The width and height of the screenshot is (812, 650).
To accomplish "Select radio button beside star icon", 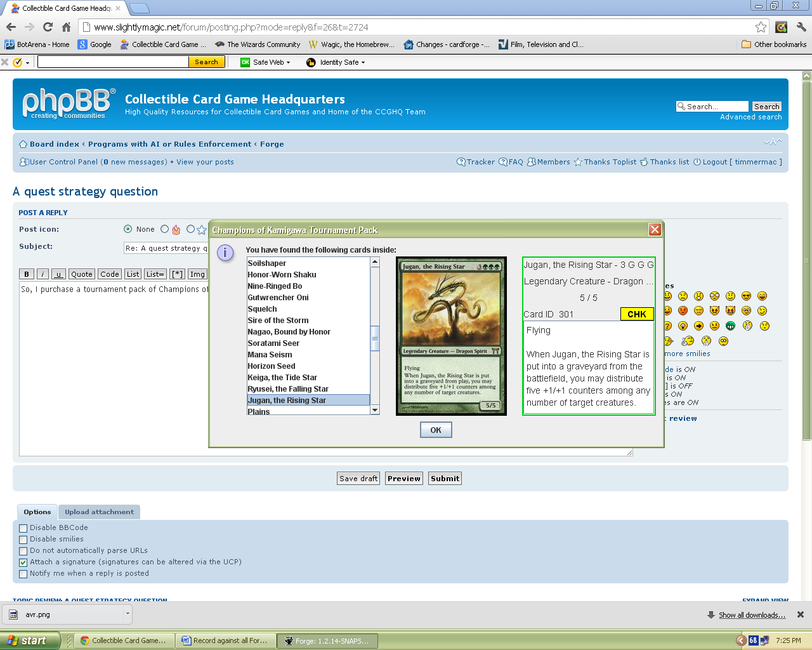I will point(190,229).
